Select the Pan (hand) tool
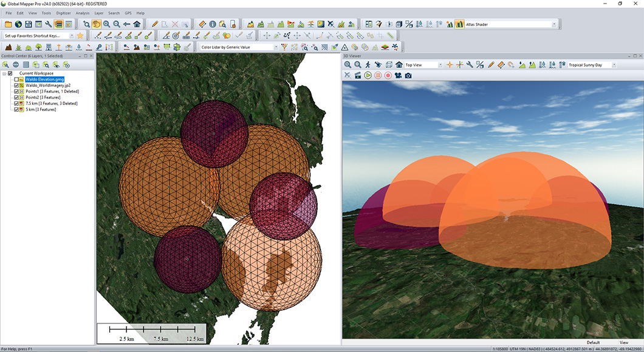 tap(97, 24)
